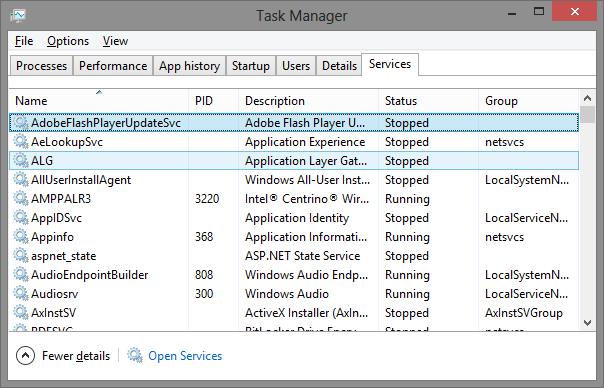Click the ASP.NET State Service description

tap(302, 256)
